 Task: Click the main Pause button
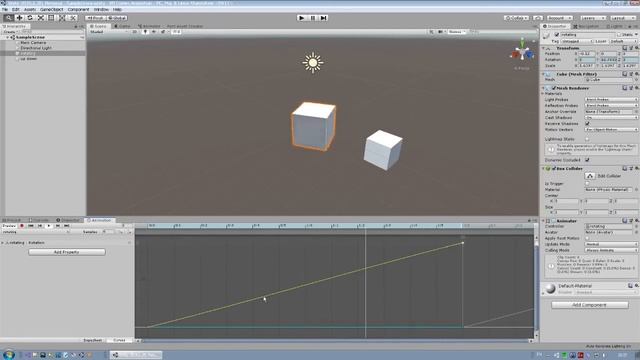(313, 18)
